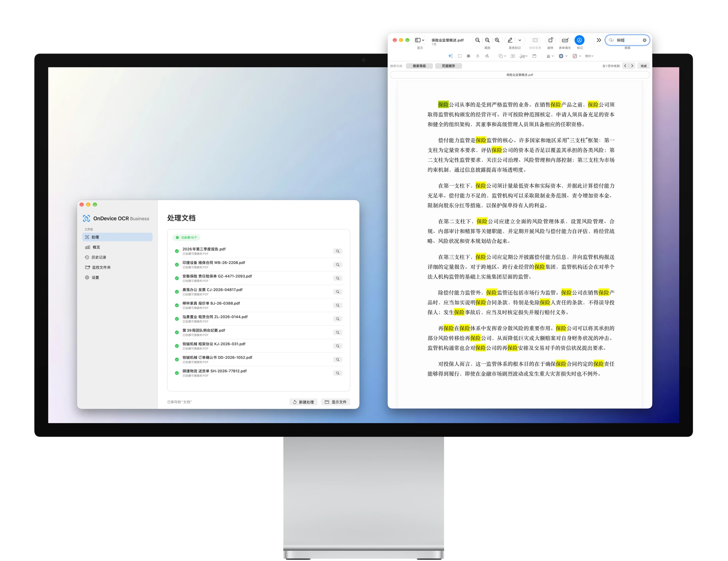
Task: Open the shapes dropdown in markup bar
Action: [x=502, y=56]
